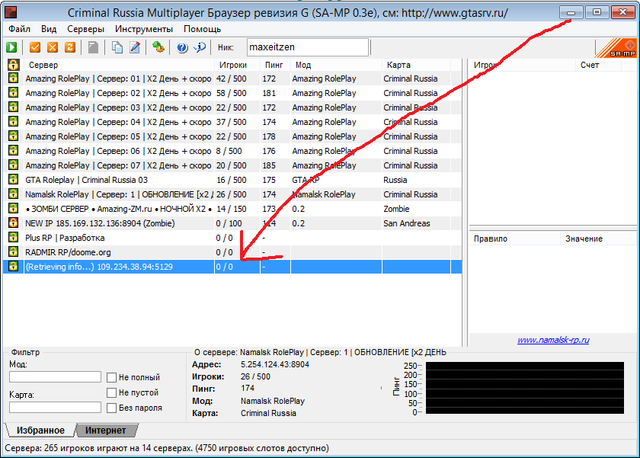Switch to the Интернет tab
Viewport: 640px width, 458px height.
click(106, 430)
